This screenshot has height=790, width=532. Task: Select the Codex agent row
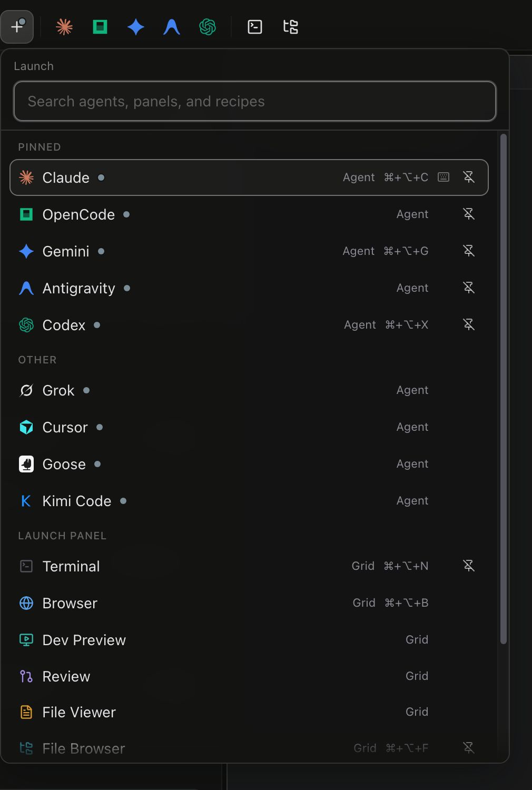click(249, 325)
